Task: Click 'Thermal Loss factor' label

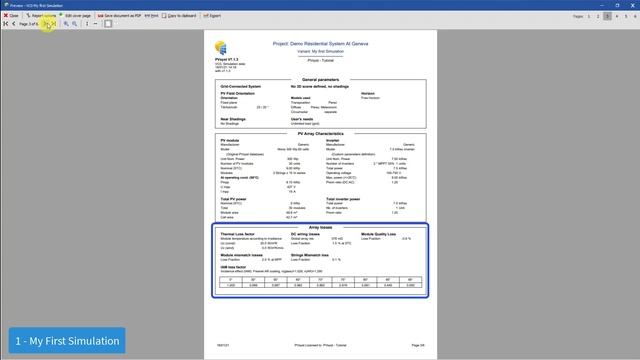Action: (x=238, y=234)
